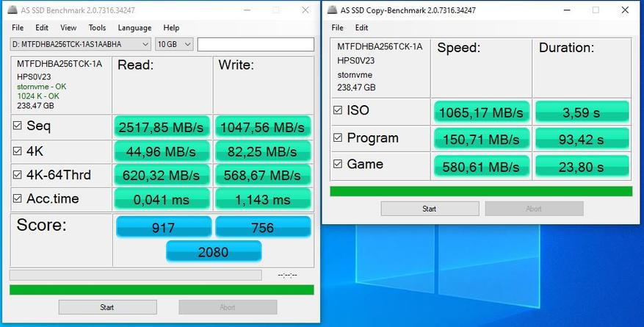
Task: Disable the Acc.time test checkbox
Action: point(18,198)
